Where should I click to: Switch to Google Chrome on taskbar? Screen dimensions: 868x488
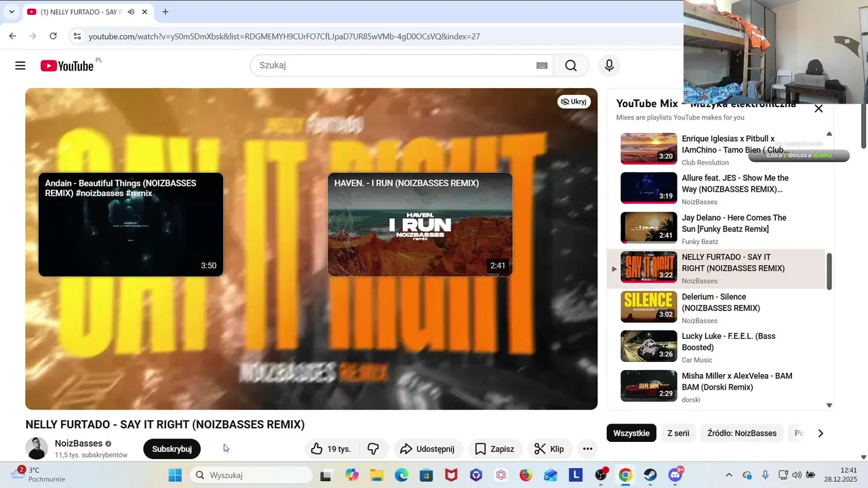625,475
